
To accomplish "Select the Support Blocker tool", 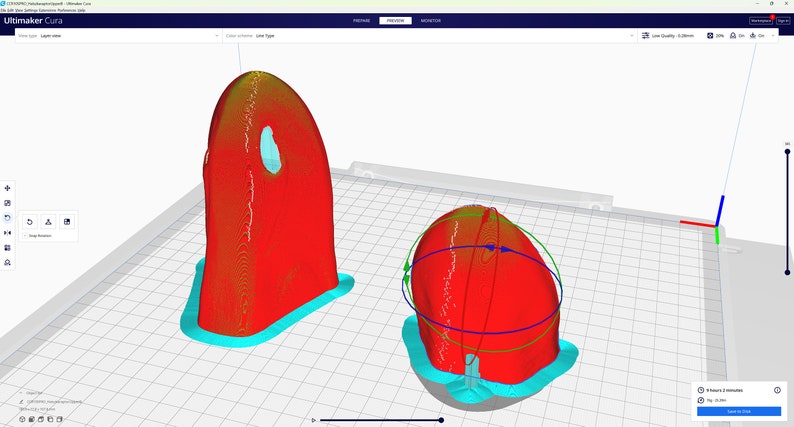I will tap(7, 262).
